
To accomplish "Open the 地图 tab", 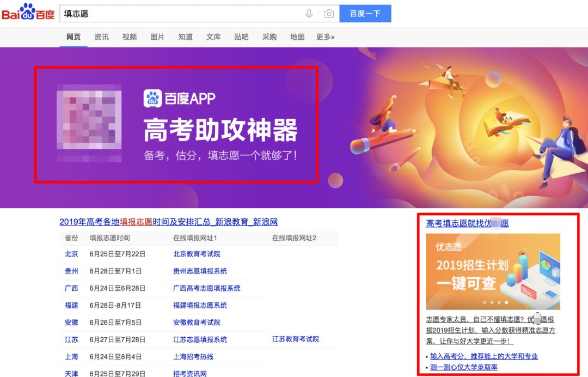I will pyautogui.click(x=297, y=37).
